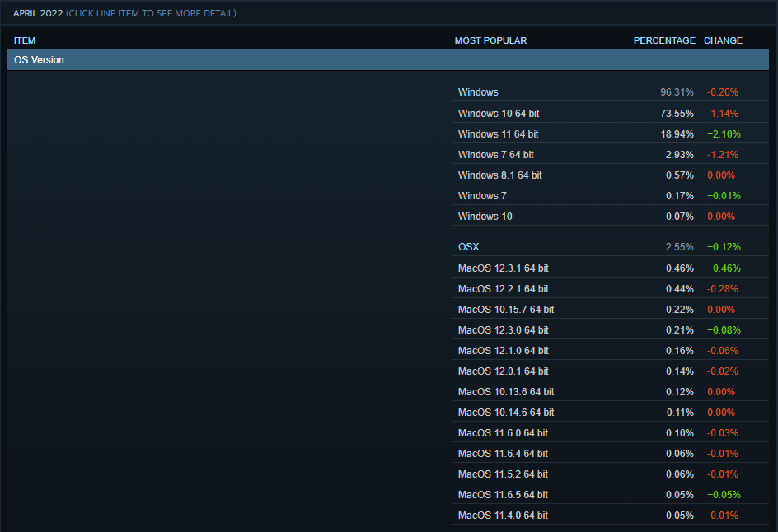Open the Windows category link

(x=478, y=92)
